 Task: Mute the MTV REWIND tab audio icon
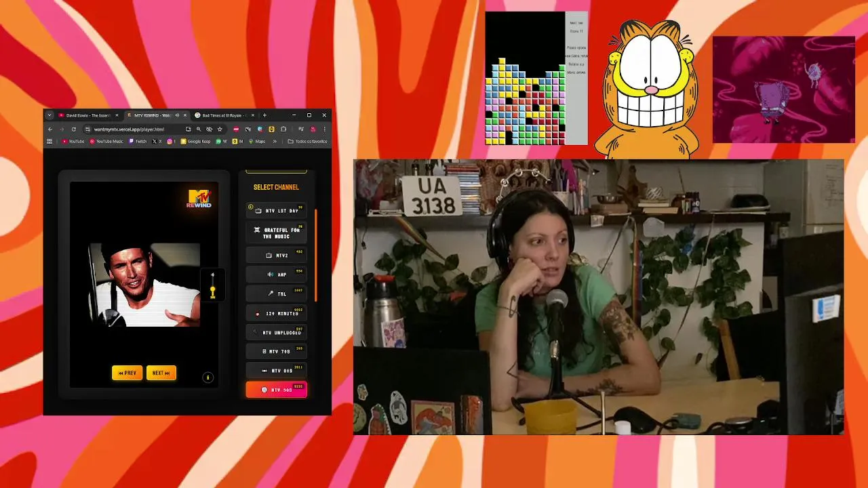pos(177,115)
